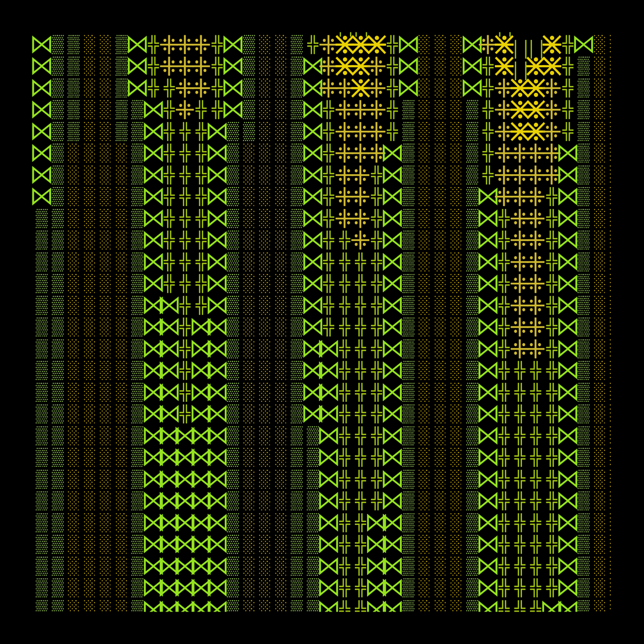Viewport: 644px width, 644px height.
Task: Click the dotted green block beside the top-left bowtie
Action: 57,45
